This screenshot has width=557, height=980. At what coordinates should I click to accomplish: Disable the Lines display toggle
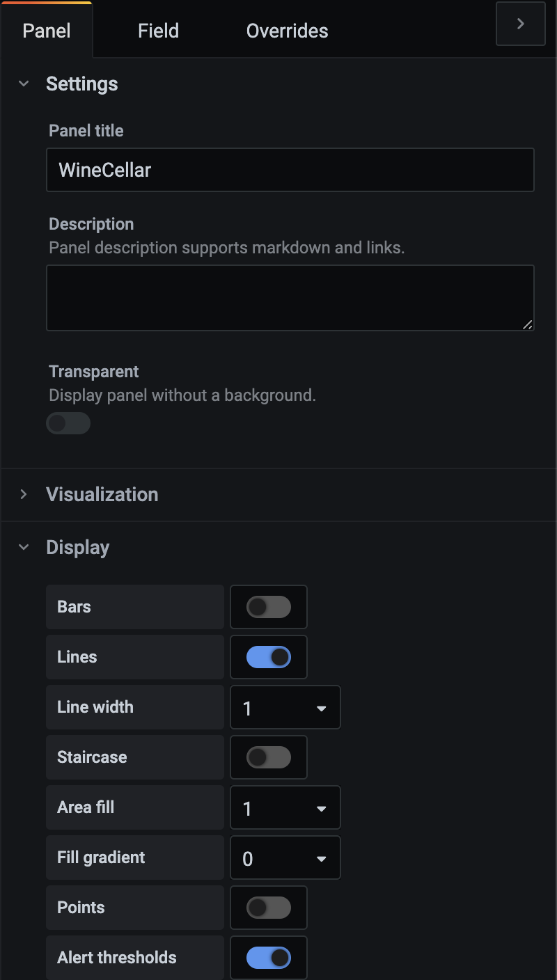pyautogui.click(x=269, y=656)
